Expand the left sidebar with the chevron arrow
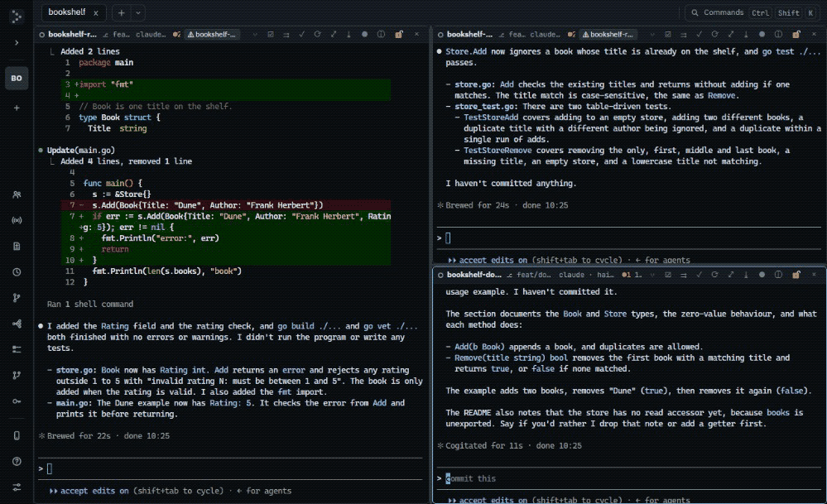827x504 pixels. 17,43
